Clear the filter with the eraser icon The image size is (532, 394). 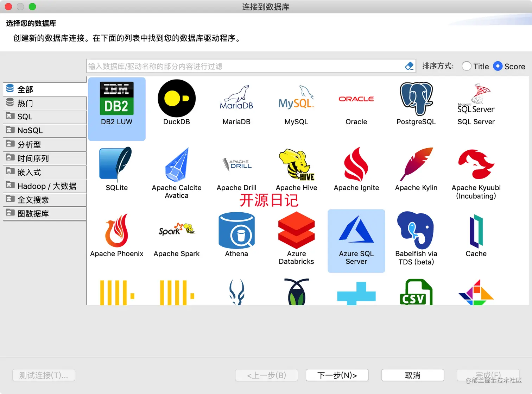pos(409,66)
